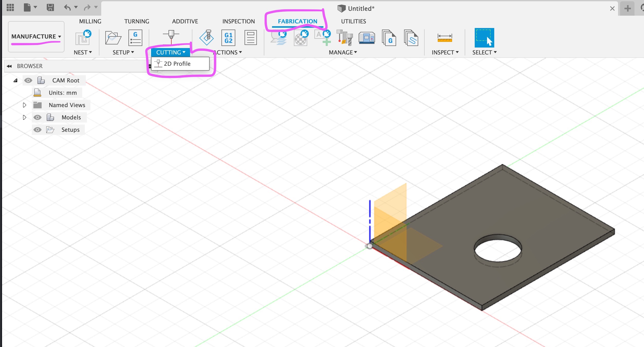
Task: Click the Redo arrow
Action: point(87,7)
